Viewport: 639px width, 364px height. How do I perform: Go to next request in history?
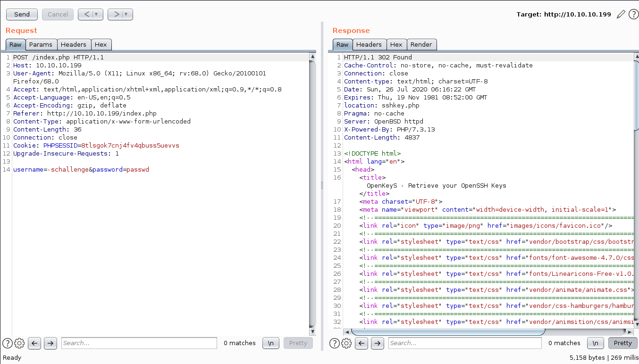pos(117,14)
